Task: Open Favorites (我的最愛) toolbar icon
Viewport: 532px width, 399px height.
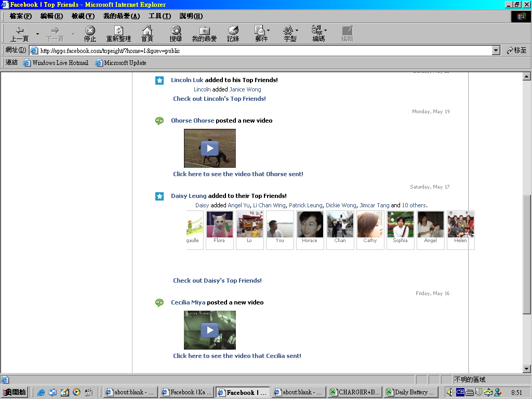Action: click(204, 34)
